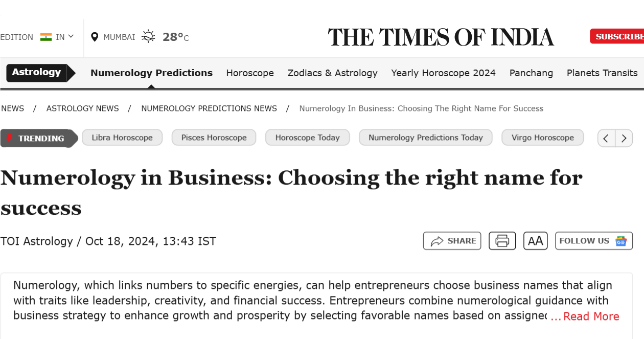Viewport: 644px width, 339px height.
Task: Click the Mumbai location pin icon
Action: click(x=95, y=36)
